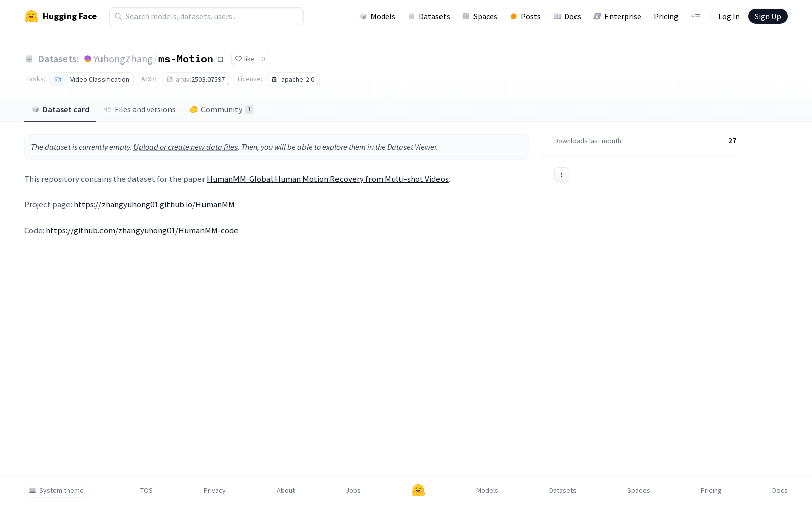The width and height of the screenshot is (812, 508).
Task: Open the arxiv:2503.07597 tag
Action: [196, 79]
